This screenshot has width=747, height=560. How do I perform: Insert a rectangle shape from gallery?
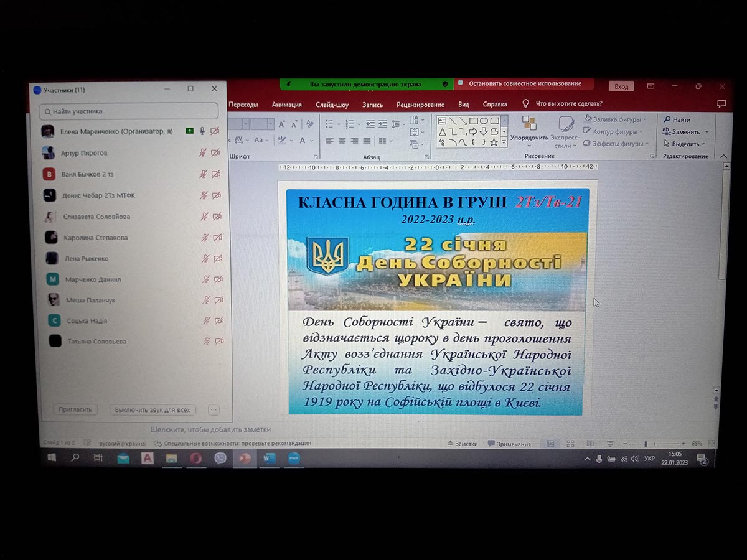pyautogui.click(x=473, y=121)
